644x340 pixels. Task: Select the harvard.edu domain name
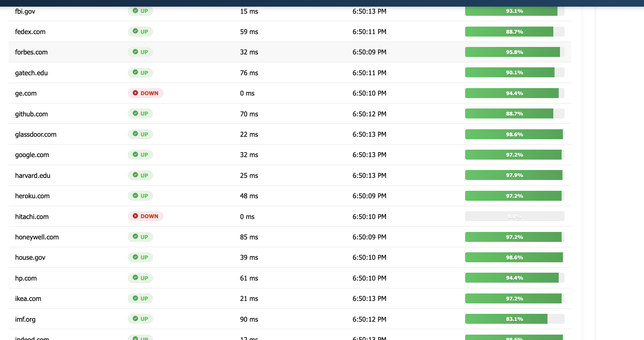pyautogui.click(x=32, y=175)
